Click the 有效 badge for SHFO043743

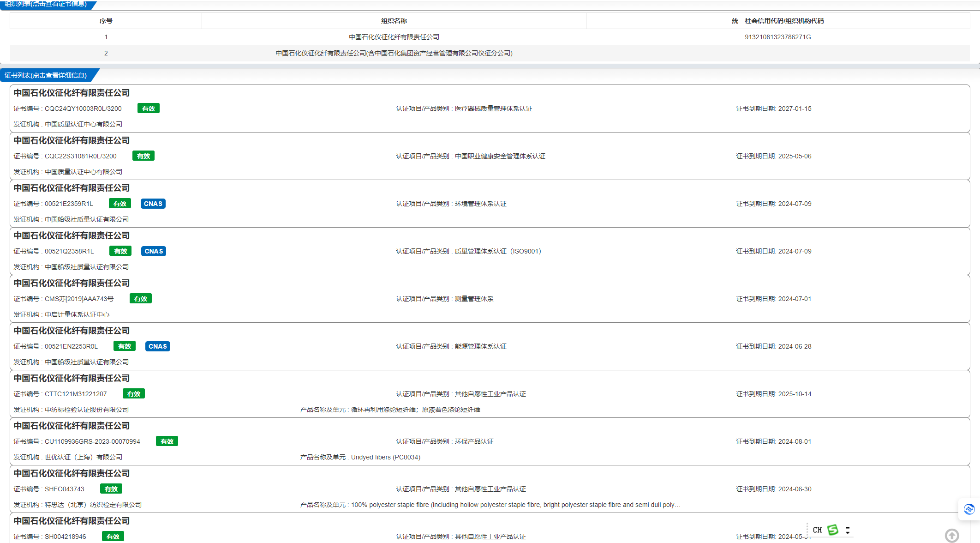111,489
